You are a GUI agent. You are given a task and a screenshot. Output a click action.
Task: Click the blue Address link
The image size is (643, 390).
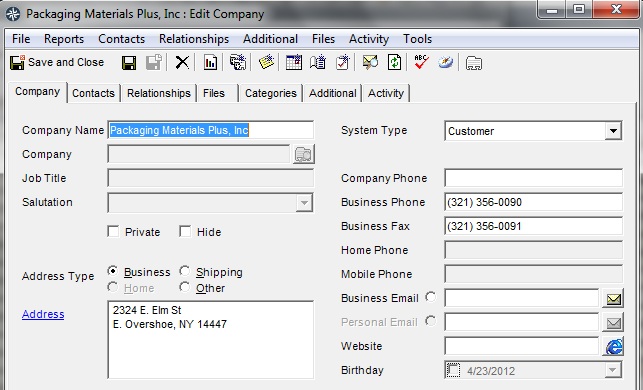click(43, 314)
